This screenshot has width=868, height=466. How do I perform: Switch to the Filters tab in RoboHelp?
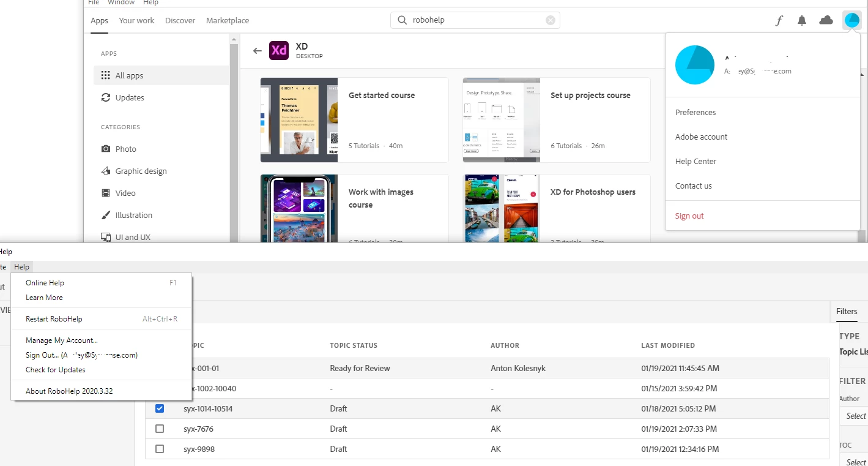(847, 312)
